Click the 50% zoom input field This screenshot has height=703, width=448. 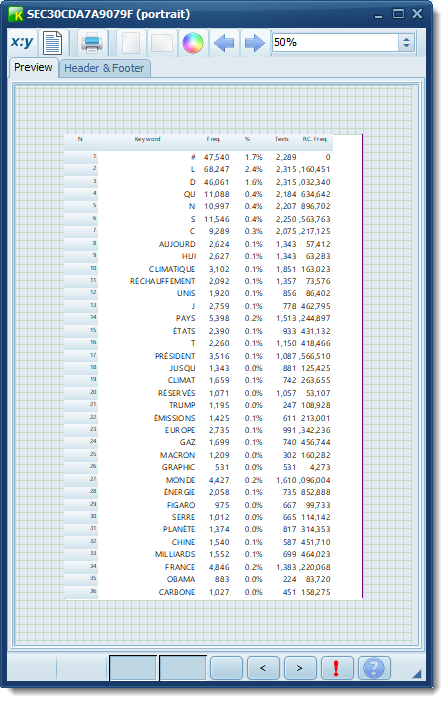[335, 43]
